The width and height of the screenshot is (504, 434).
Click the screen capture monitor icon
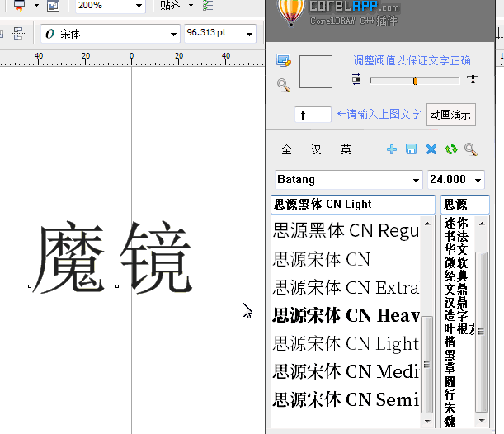pos(284,60)
